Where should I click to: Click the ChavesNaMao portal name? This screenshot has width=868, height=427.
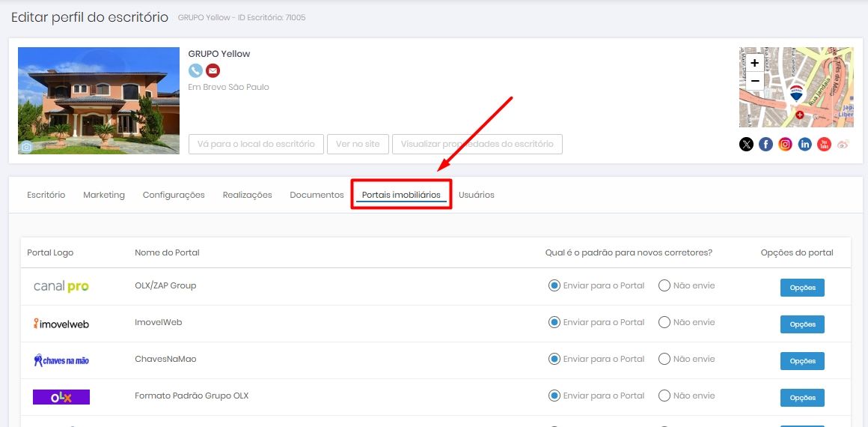click(x=165, y=359)
